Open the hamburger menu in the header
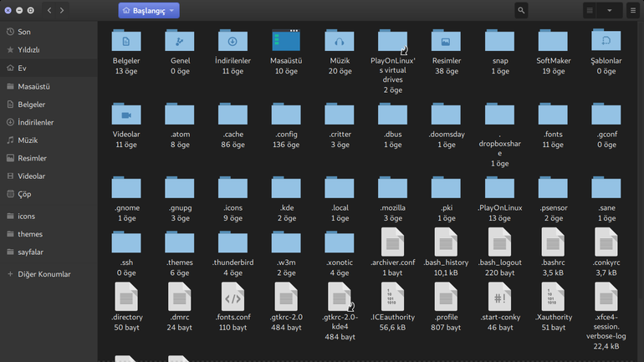Image resolution: width=644 pixels, height=362 pixels. point(633,11)
